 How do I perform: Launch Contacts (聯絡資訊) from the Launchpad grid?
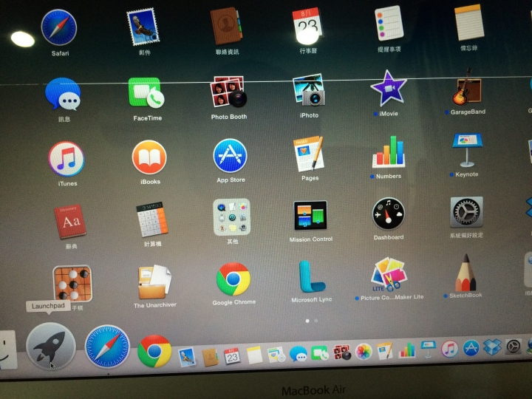226,26
